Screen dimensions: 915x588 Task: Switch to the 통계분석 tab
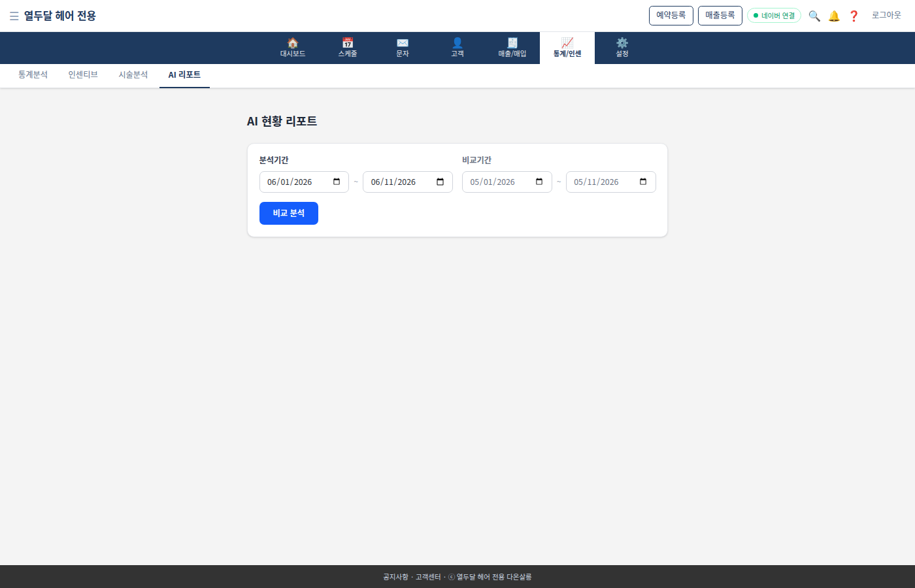(x=33, y=75)
